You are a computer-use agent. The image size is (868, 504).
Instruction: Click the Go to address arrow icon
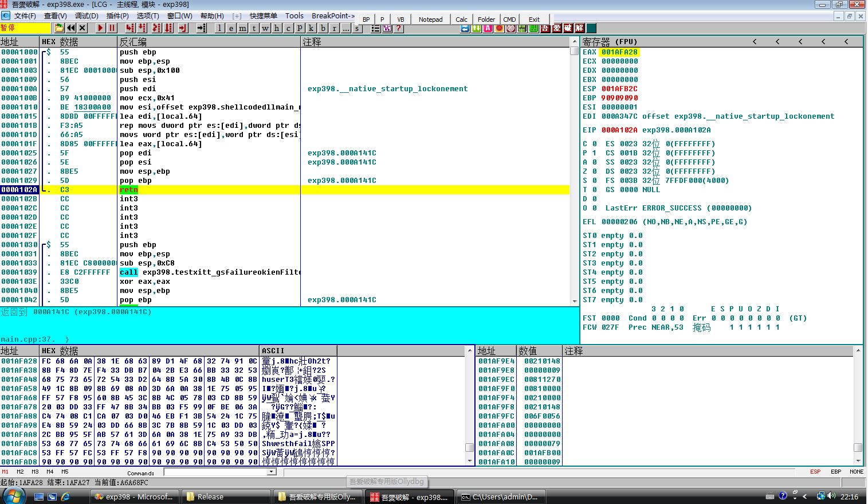click(201, 28)
